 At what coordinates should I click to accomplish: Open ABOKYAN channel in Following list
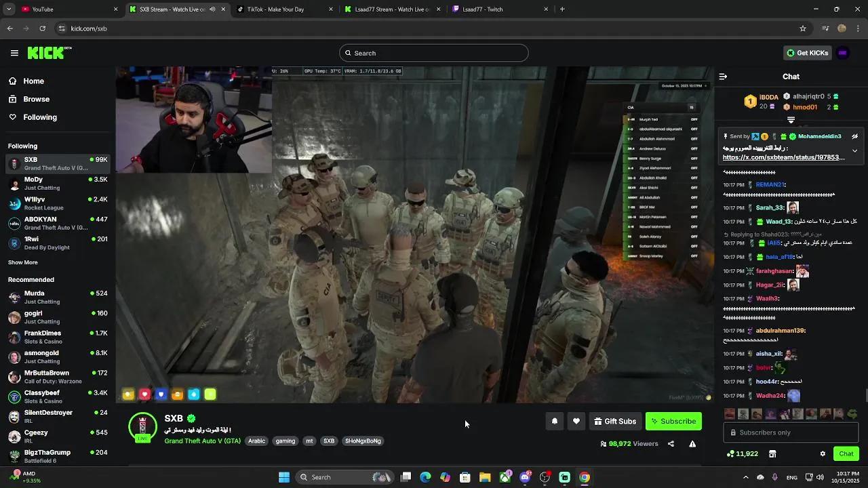pos(58,224)
